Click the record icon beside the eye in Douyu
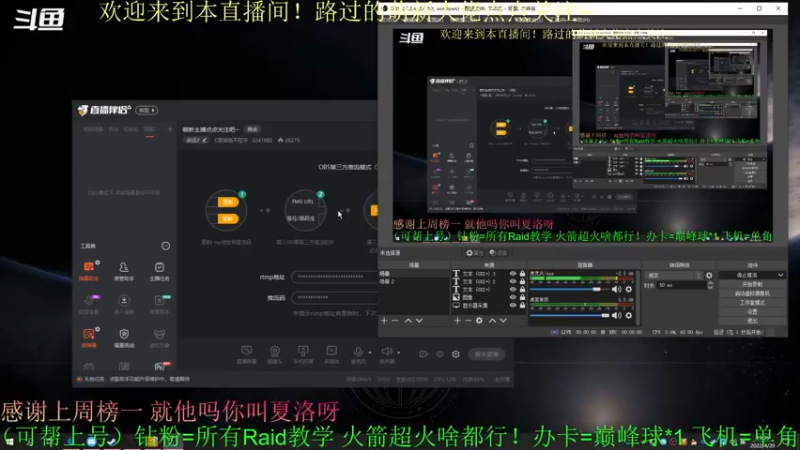800x450 pixels. tap(423, 354)
